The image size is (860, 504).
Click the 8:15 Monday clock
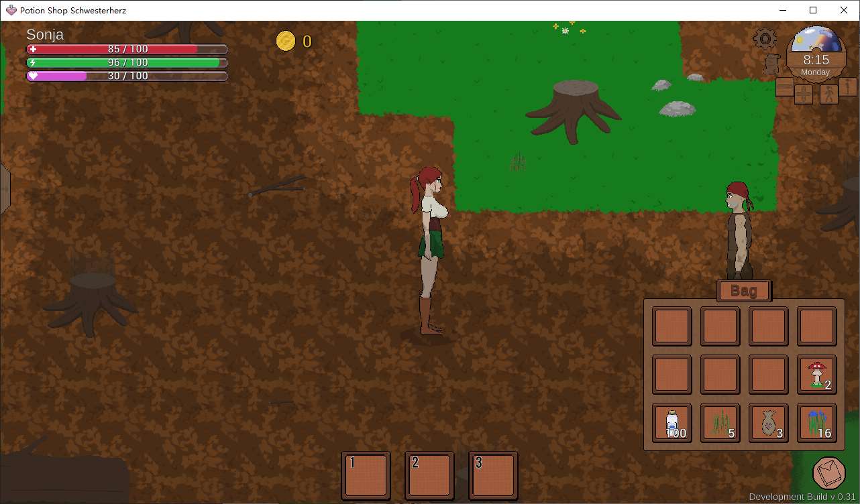[x=816, y=64]
